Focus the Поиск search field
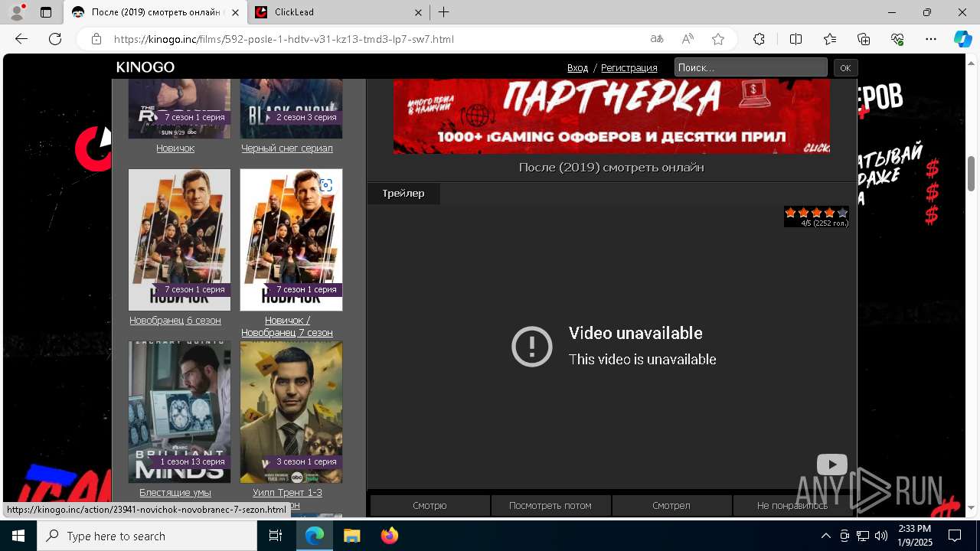 coord(750,67)
